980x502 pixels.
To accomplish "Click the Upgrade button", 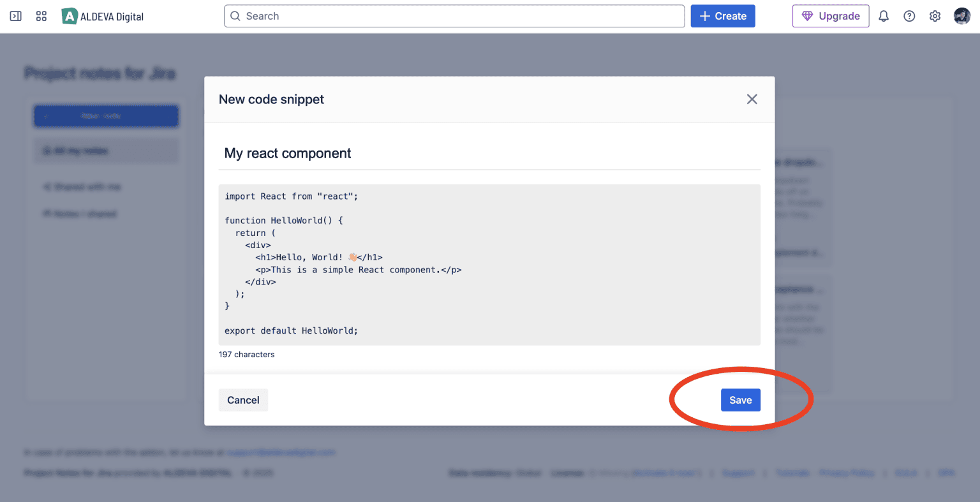I will (831, 16).
